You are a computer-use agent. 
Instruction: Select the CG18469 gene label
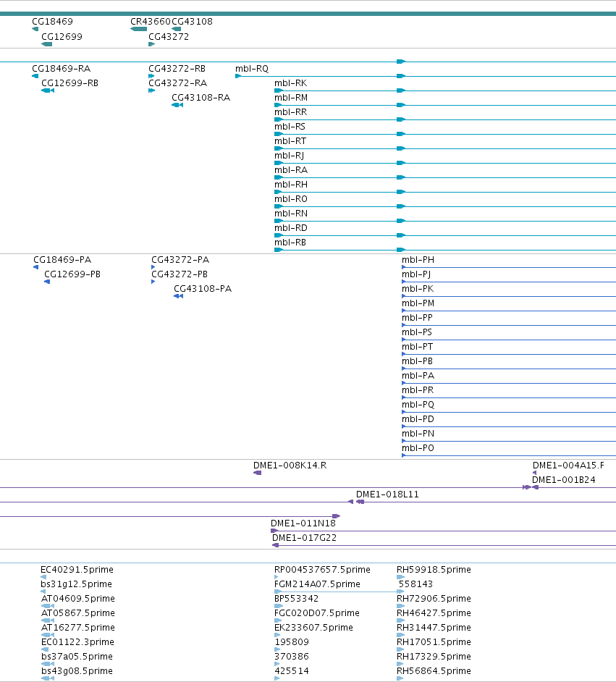52,21
